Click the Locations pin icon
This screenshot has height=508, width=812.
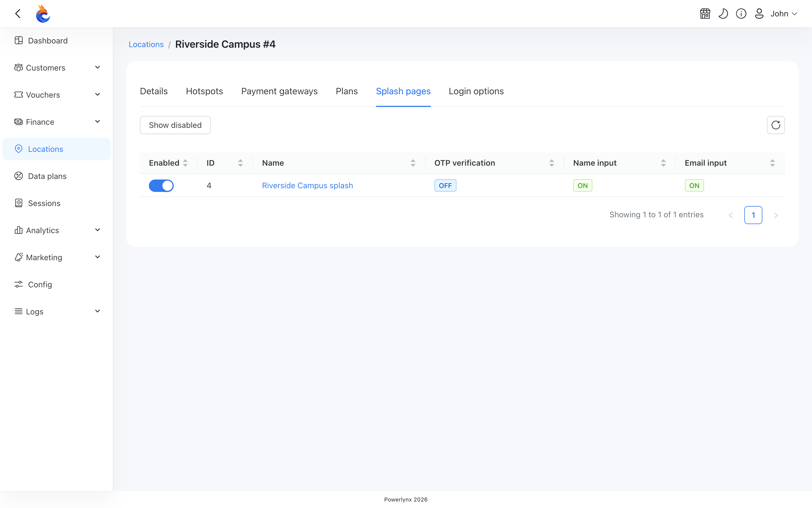point(19,149)
